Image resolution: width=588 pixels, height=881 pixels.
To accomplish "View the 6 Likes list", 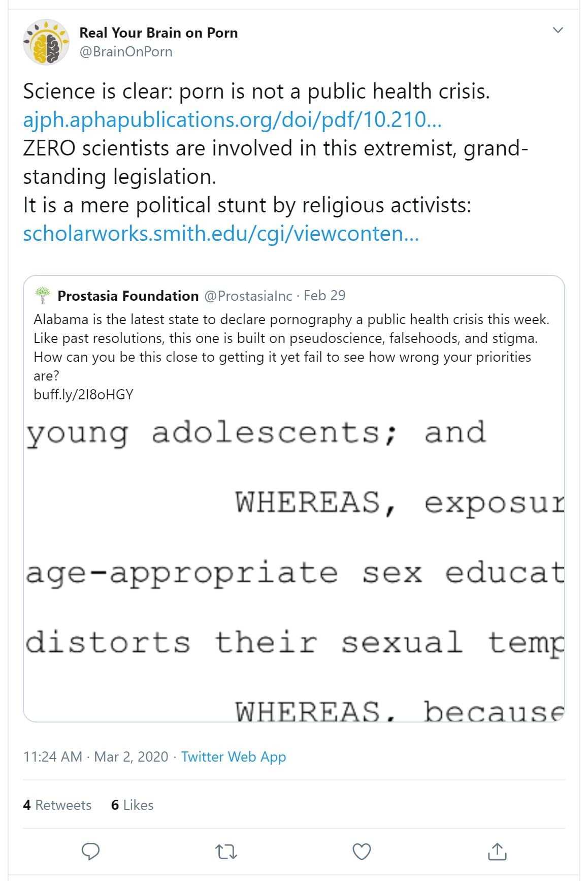I will click(x=132, y=805).
